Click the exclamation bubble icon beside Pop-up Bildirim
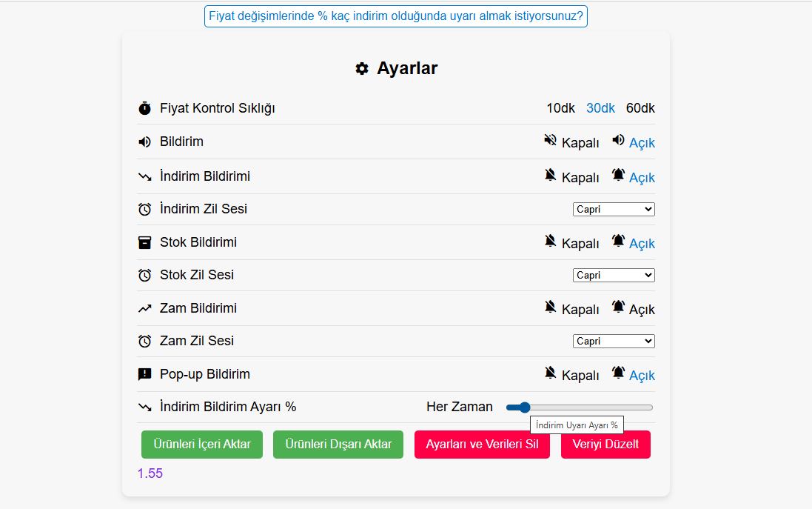Viewport: 812px width, 509px height. click(144, 374)
